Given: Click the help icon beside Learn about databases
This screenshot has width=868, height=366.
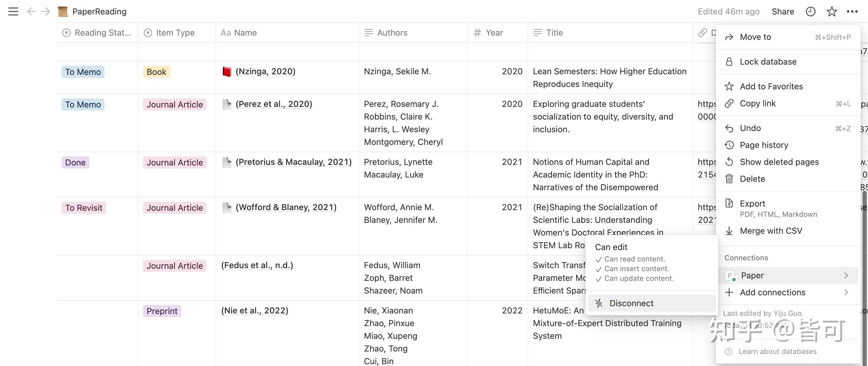Looking at the screenshot, I should pyautogui.click(x=729, y=352).
